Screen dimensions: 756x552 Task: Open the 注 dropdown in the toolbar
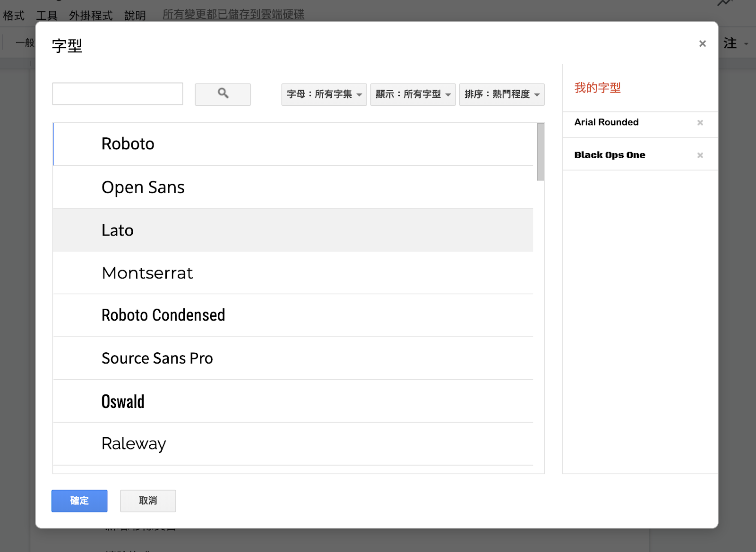click(x=736, y=43)
